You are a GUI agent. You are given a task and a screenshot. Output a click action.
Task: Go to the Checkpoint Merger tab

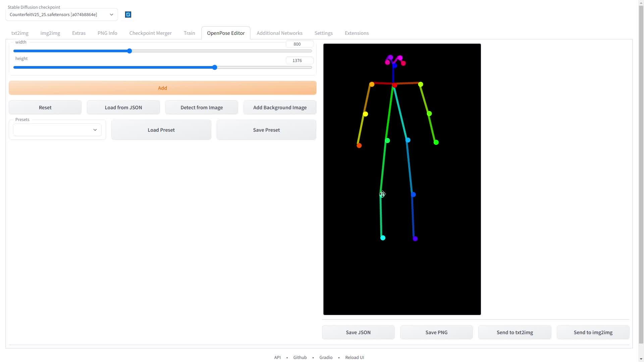(x=150, y=33)
